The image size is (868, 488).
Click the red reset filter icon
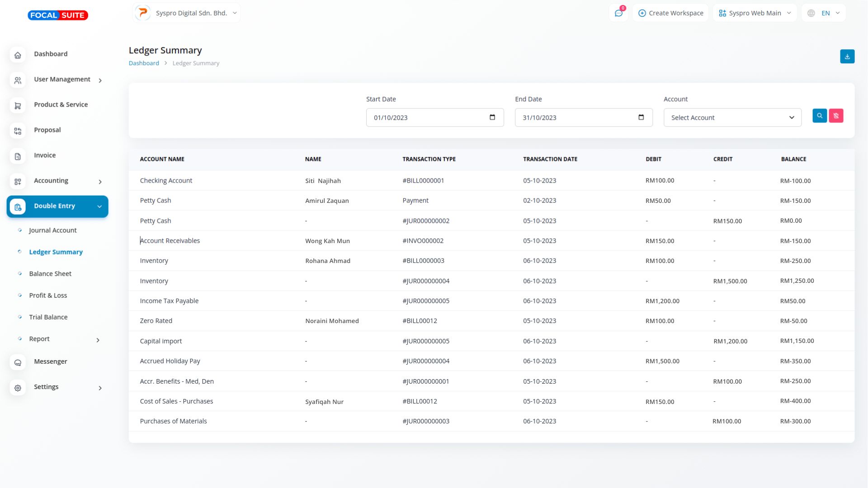tap(836, 116)
